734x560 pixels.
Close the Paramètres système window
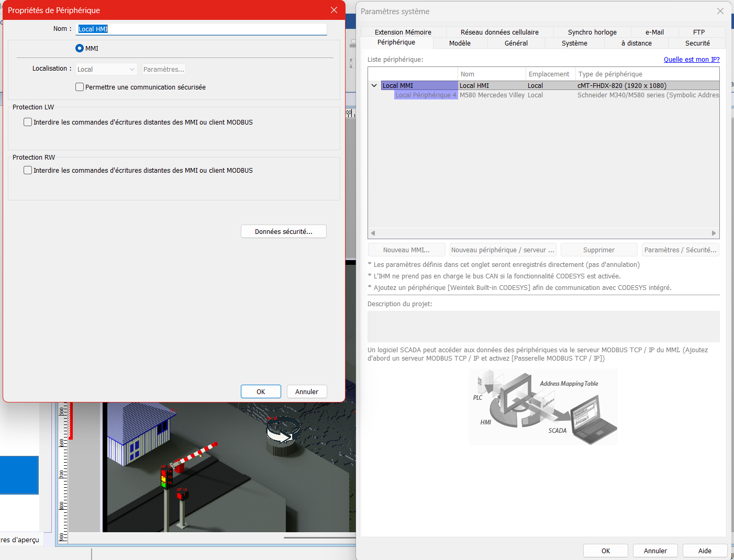click(x=720, y=11)
